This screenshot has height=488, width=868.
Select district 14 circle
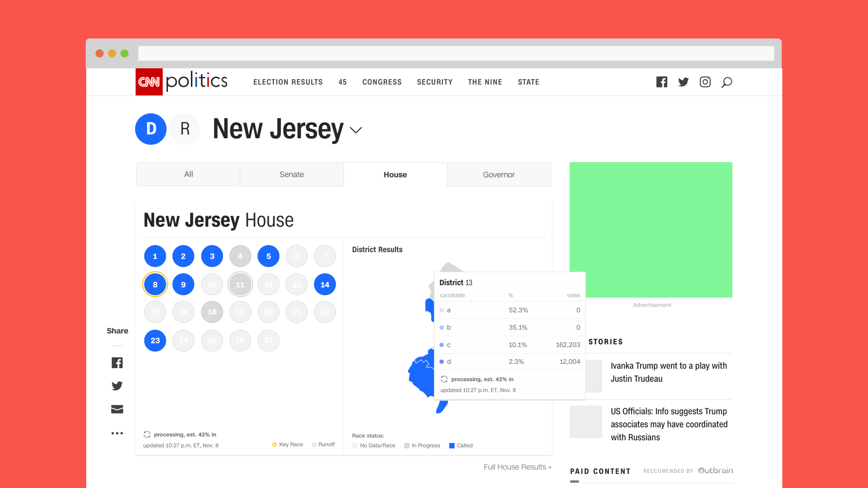coord(325,285)
